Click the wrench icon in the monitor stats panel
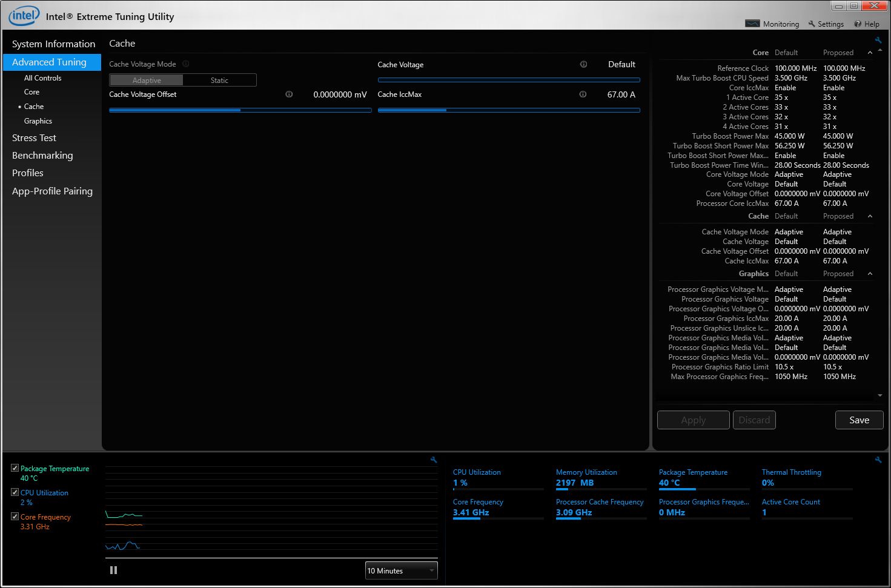Viewport: 891px width, 588px height. coord(878,460)
